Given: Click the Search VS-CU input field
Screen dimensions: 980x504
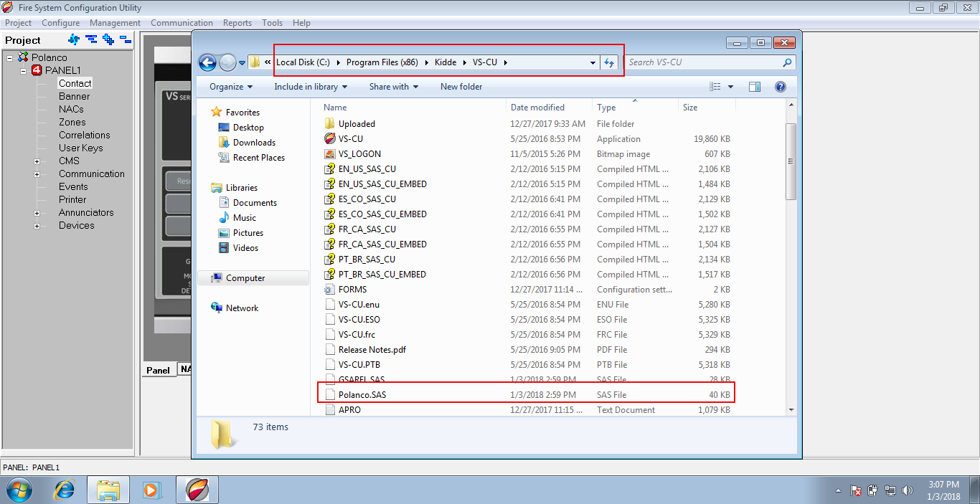Looking at the screenshot, I should [x=703, y=62].
